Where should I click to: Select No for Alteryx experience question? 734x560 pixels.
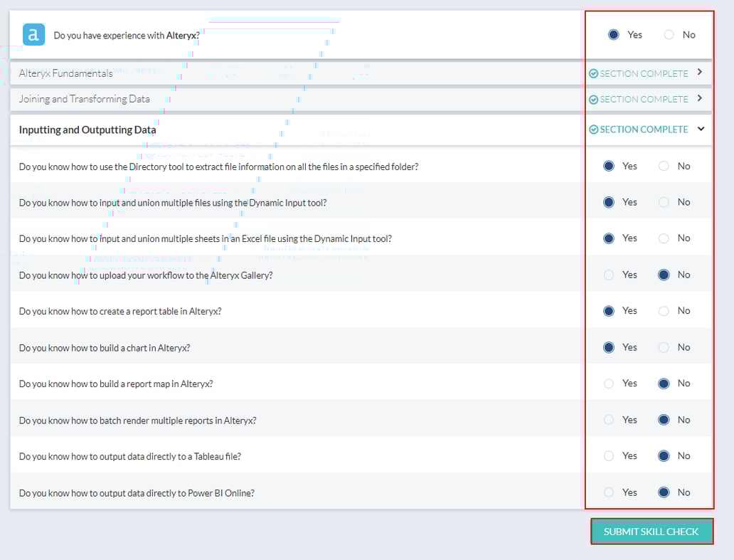669,35
